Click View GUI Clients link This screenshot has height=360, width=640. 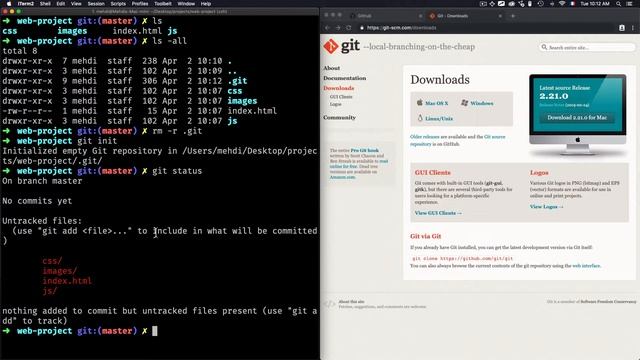click(x=438, y=213)
